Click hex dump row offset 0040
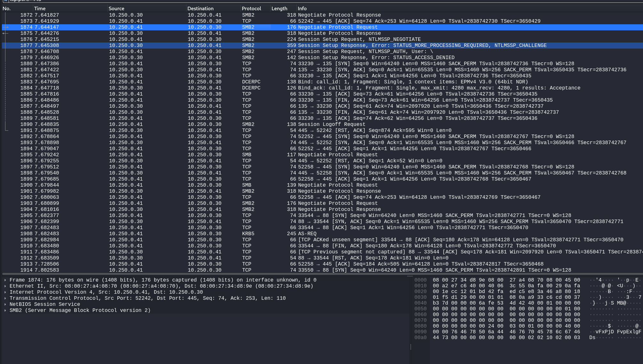This screenshot has height=364, width=643. pyautogui.click(x=420, y=303)
